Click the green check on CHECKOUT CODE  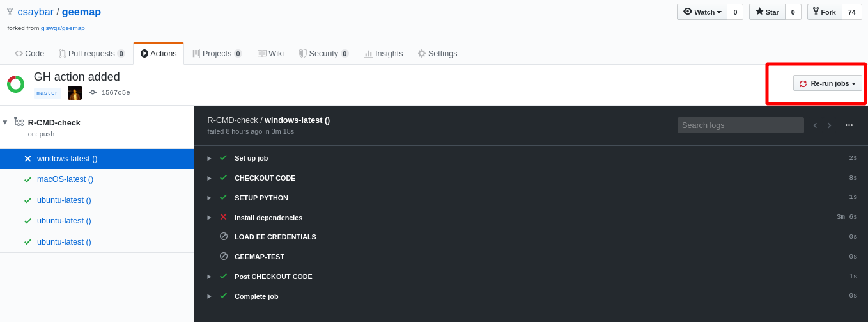point(223,177)
